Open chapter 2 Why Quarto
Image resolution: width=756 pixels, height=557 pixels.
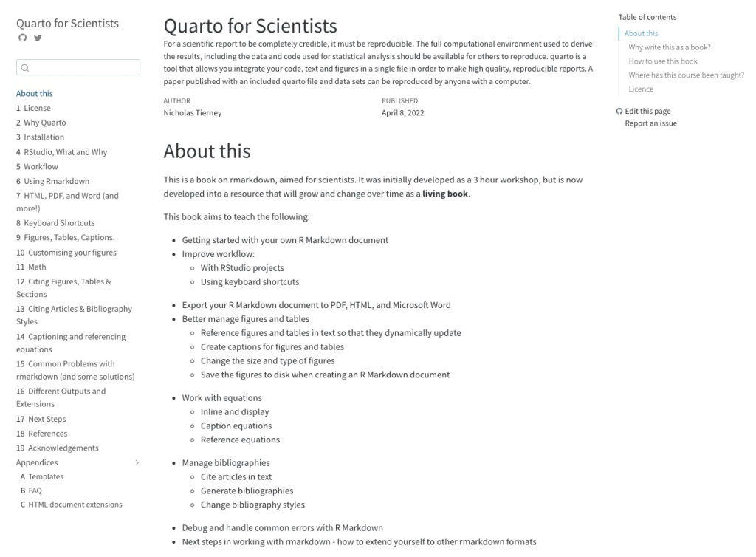click(41, 123)
